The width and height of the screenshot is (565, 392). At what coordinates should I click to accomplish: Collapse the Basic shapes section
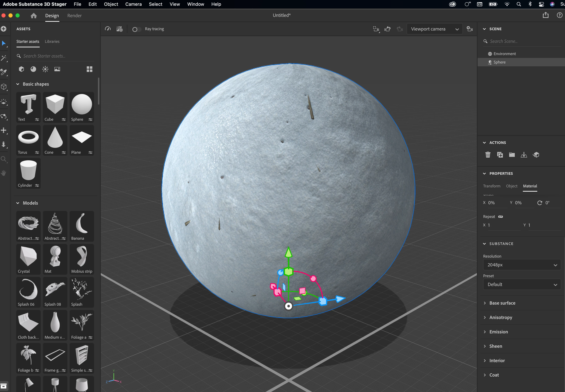[18, 84]
